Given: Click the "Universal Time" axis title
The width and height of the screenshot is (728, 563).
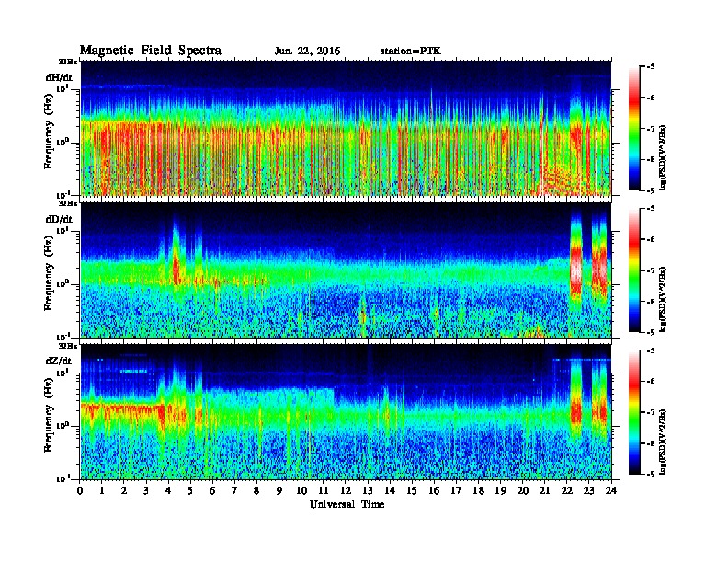Looking at the screenshot, I should pyautogui.click(x=347, y=504).
